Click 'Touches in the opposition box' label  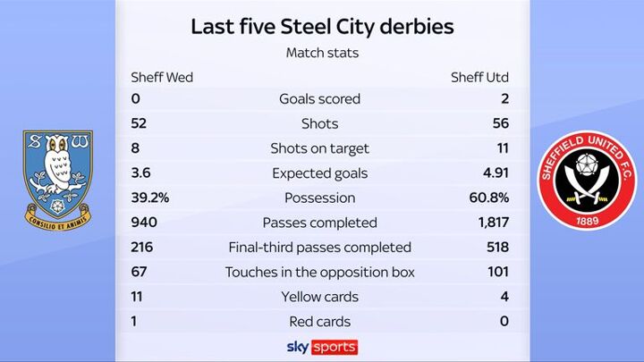(319, 272)
